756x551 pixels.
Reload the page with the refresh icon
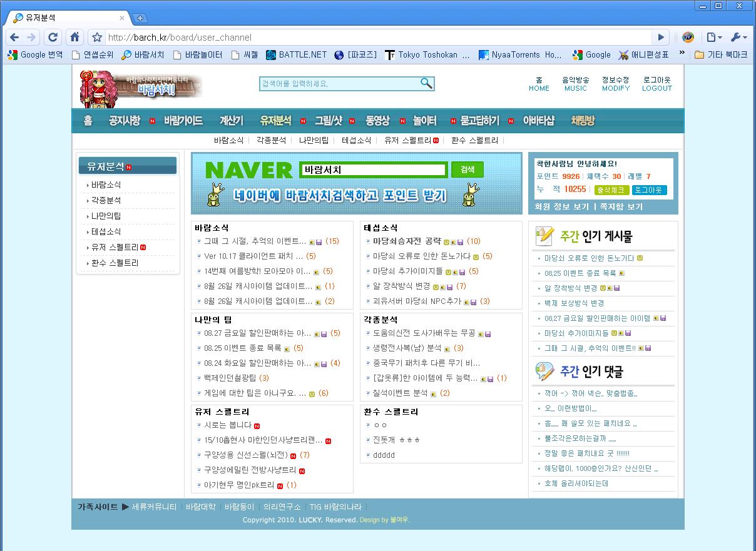click(53, 37)
